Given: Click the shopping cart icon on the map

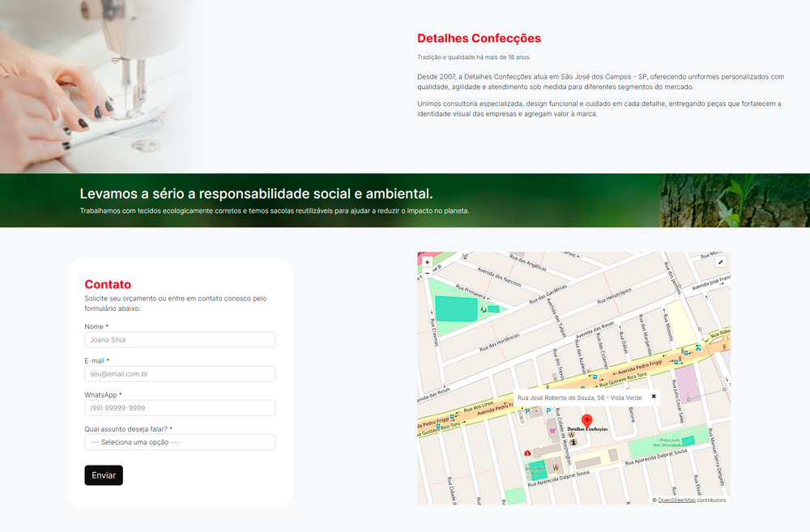Looking at the screenshot, I should (x=552, y=430).
